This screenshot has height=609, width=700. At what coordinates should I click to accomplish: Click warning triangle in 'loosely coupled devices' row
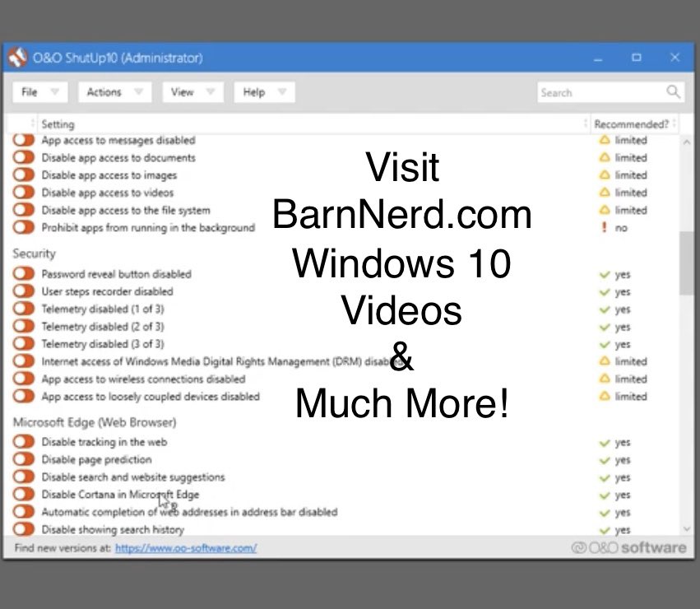(x=605, y=396)
